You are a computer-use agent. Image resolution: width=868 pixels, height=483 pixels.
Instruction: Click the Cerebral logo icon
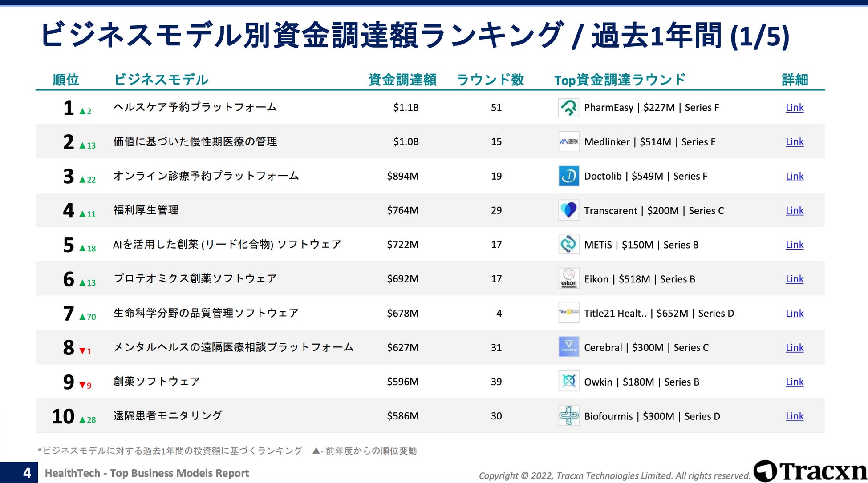568,347
